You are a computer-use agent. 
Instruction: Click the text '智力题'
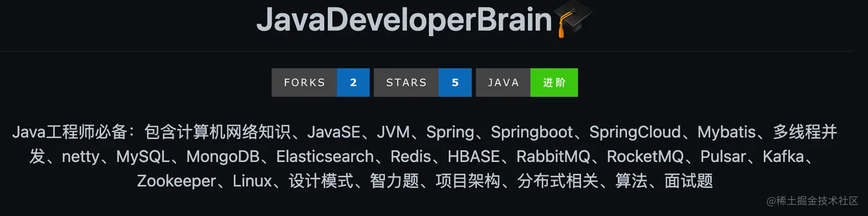[x=394, y=181]
